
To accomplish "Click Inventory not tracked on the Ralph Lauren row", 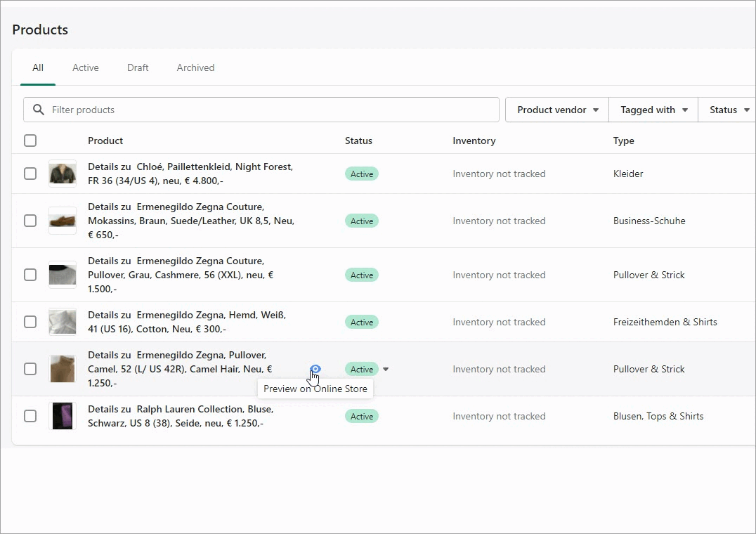I will coord(499,417).
